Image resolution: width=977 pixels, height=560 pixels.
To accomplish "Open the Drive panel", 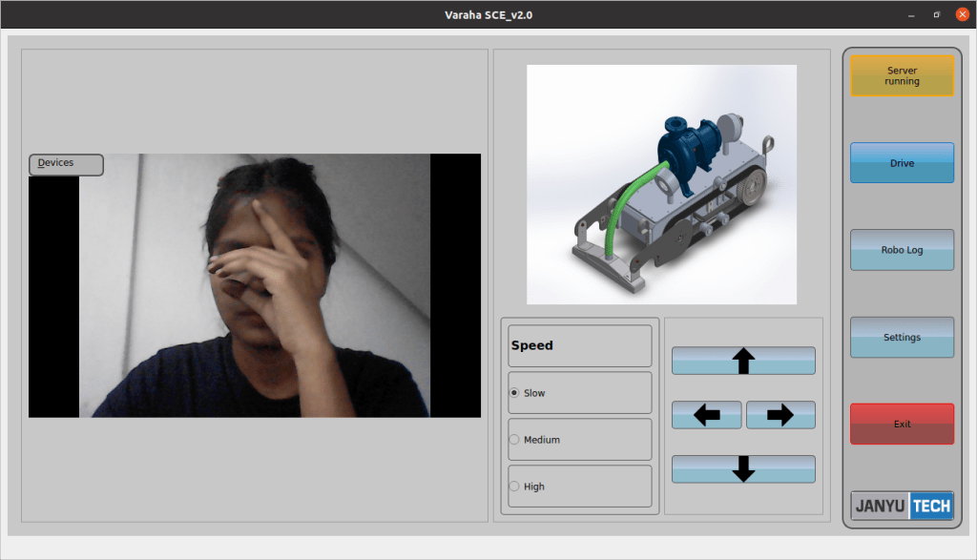I will click(902, 163).
